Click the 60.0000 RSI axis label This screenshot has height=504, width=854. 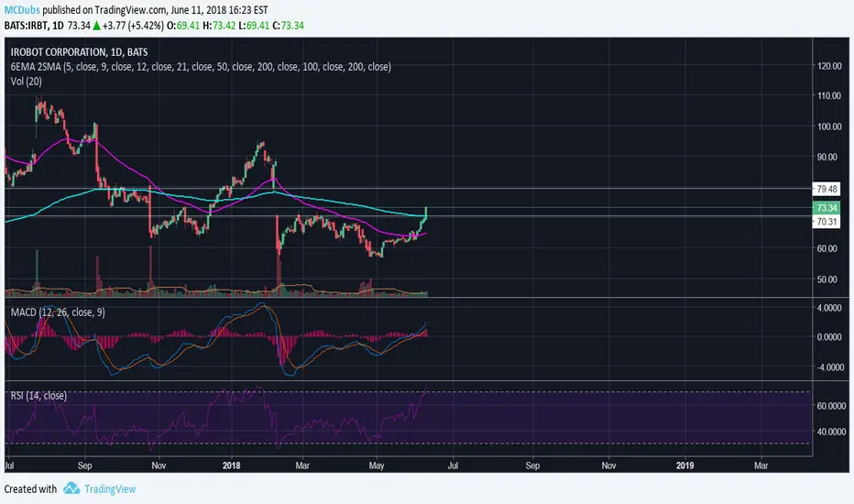point(830,406)
